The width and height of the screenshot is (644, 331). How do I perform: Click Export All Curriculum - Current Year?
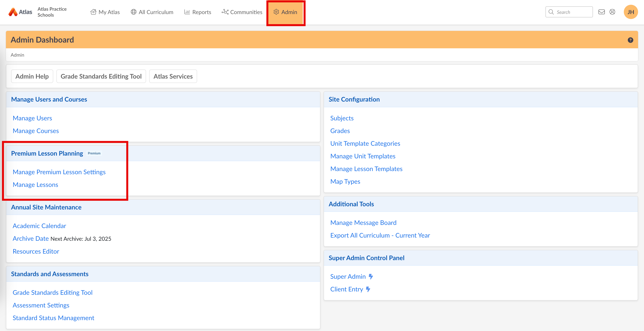380,236
